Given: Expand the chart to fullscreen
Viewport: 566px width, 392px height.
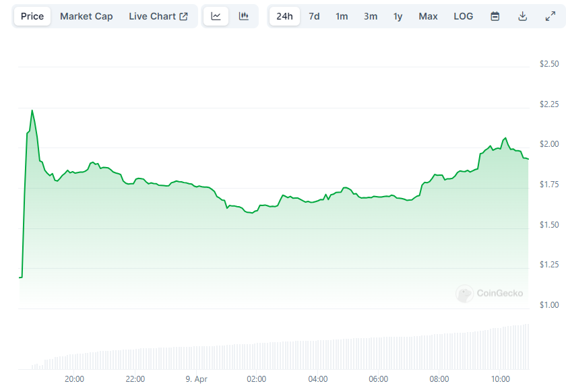Looking at the screenshot, I should tap(550, 16).
